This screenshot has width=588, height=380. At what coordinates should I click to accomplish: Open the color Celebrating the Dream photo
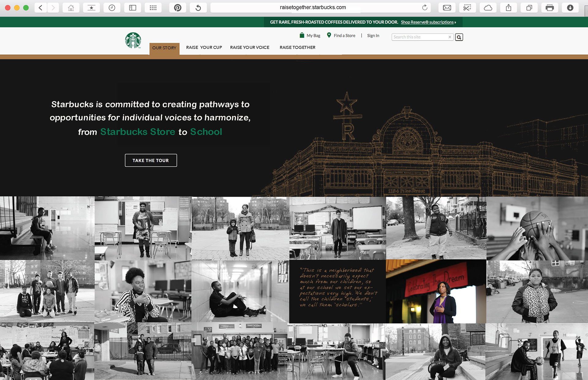click(436, 292)
